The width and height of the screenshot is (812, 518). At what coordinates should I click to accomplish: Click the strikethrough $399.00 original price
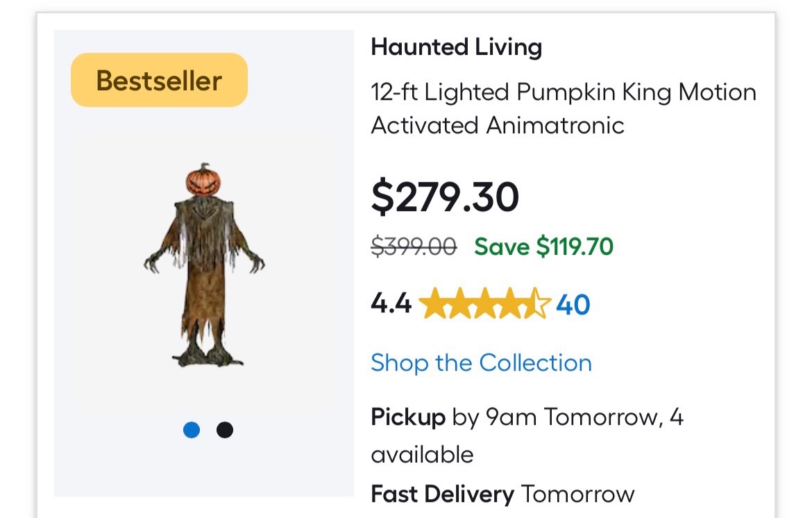pos(414,247)
